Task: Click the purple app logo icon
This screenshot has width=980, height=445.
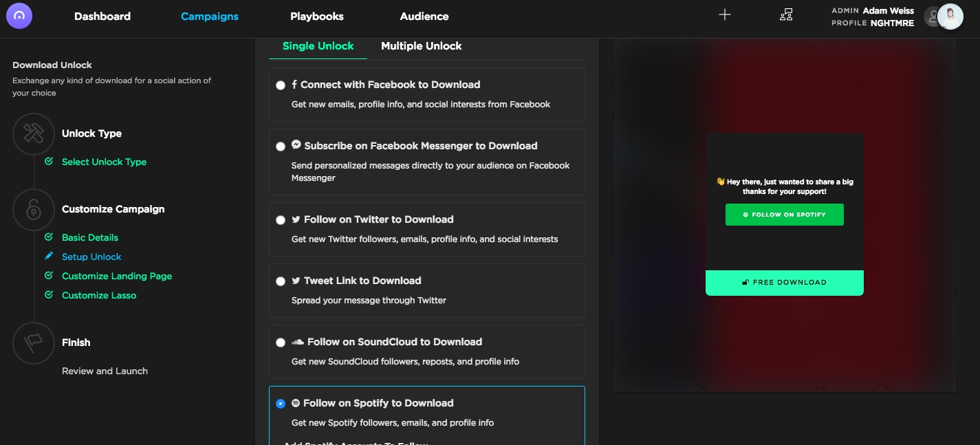Action: [x=19, y=16]
